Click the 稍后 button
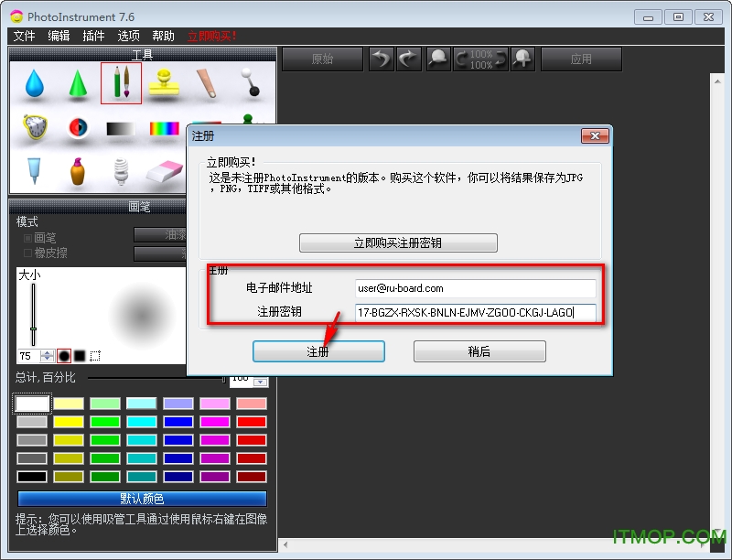The image size is (732, 560). click(479, 351)
